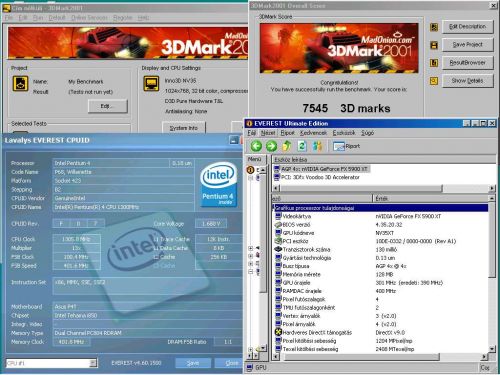Click down arrow of properties list scrollbar
The width and height of the screenshot is (500, 375).
pos(492,349)
